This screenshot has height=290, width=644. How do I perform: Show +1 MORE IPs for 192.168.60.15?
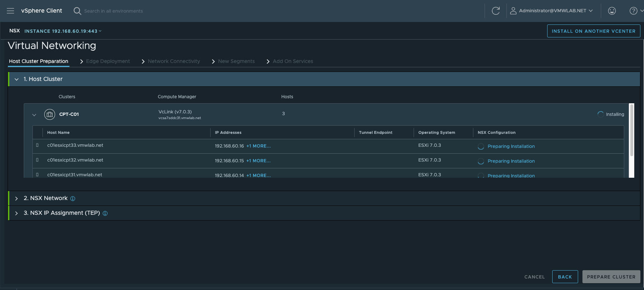click(x=258, y=161)
